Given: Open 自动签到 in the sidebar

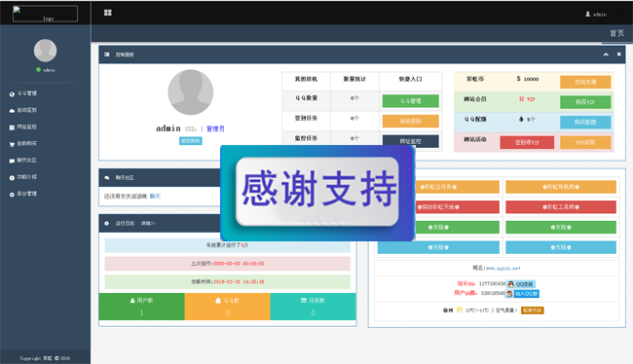Looking at the screenshot, I should (27, 110).
